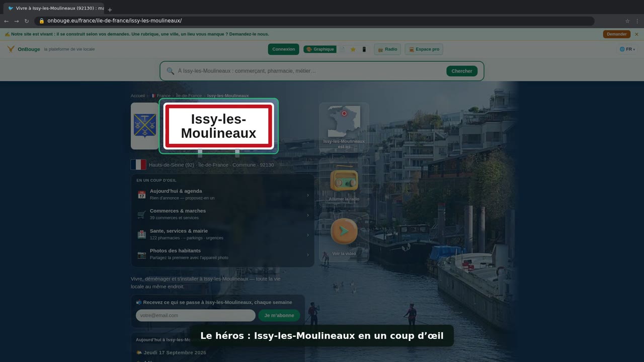
Task: Reload the page
Action: pyautogui.click(x=27, y=21)
